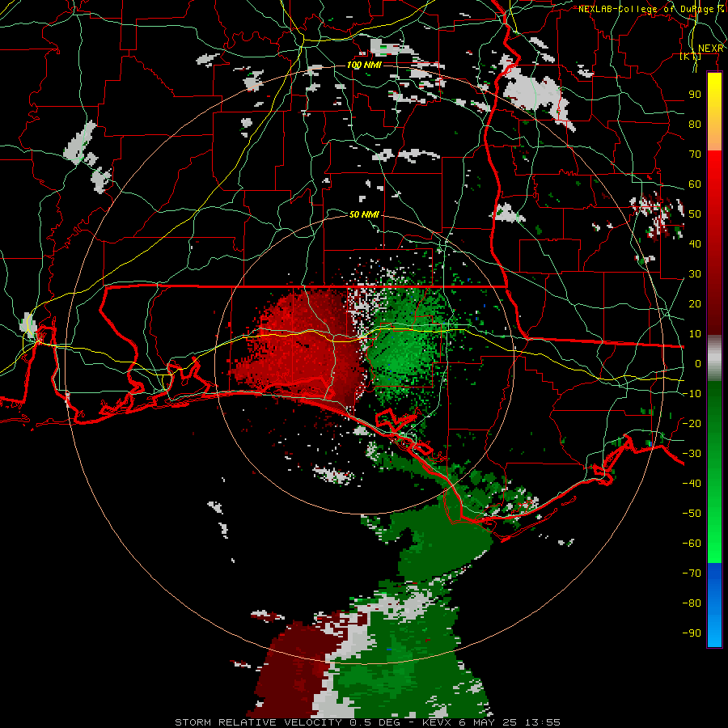The image size is (728, 728).
Task: Select the -60 value on velocity scale
Action: coord(692,544)
